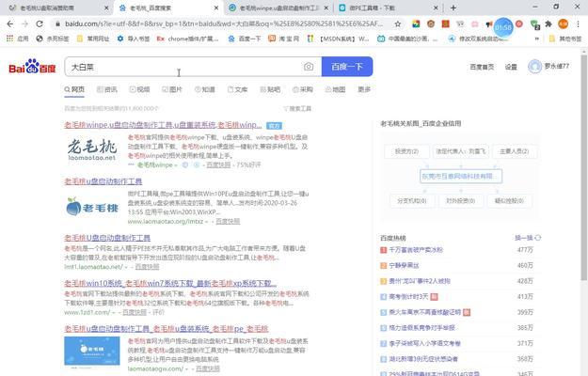This screenshot has height=376, width=588.
Task: Click the 投资方(2) box
Action: click(406, 151)
